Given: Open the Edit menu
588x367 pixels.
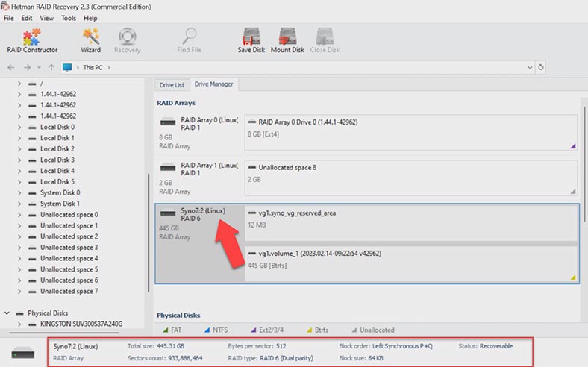Looking at the screenshot, I should pos(27,18).
